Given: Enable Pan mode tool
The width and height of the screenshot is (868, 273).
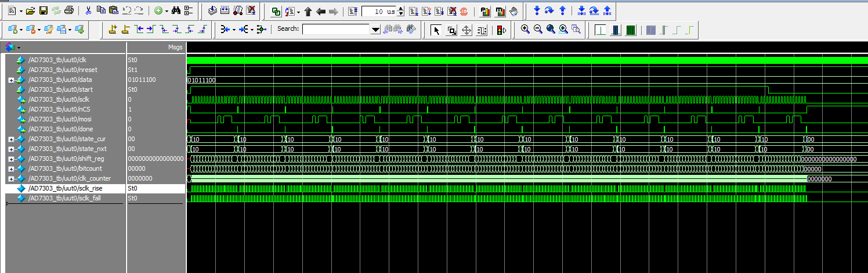Looking at the screenshot, I should coord(466,30).
